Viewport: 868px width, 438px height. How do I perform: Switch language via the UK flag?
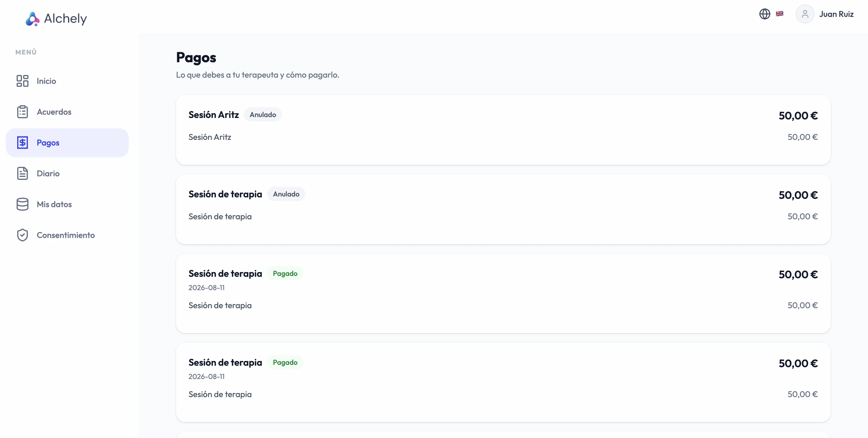[779, 14]
